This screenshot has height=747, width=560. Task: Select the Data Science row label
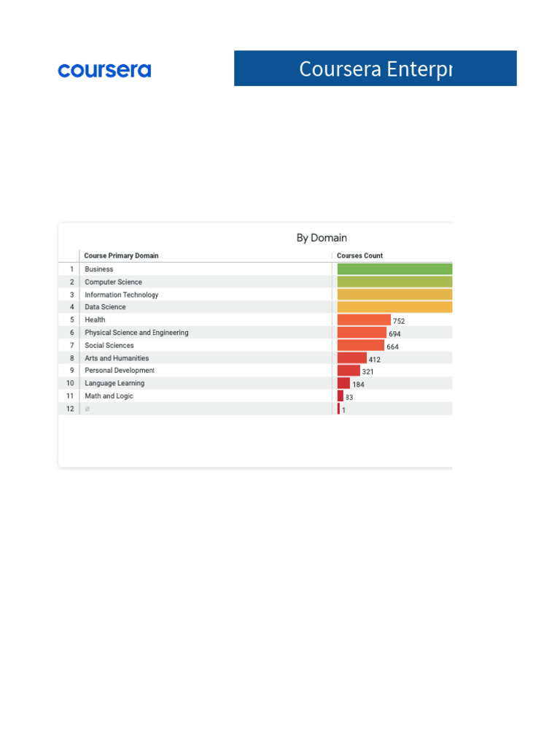coord(105,307)
